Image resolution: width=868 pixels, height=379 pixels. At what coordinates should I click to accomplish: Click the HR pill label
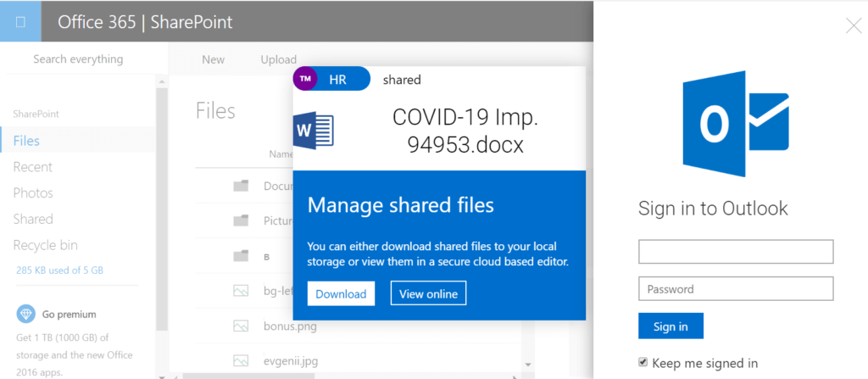tap(337, 79)
